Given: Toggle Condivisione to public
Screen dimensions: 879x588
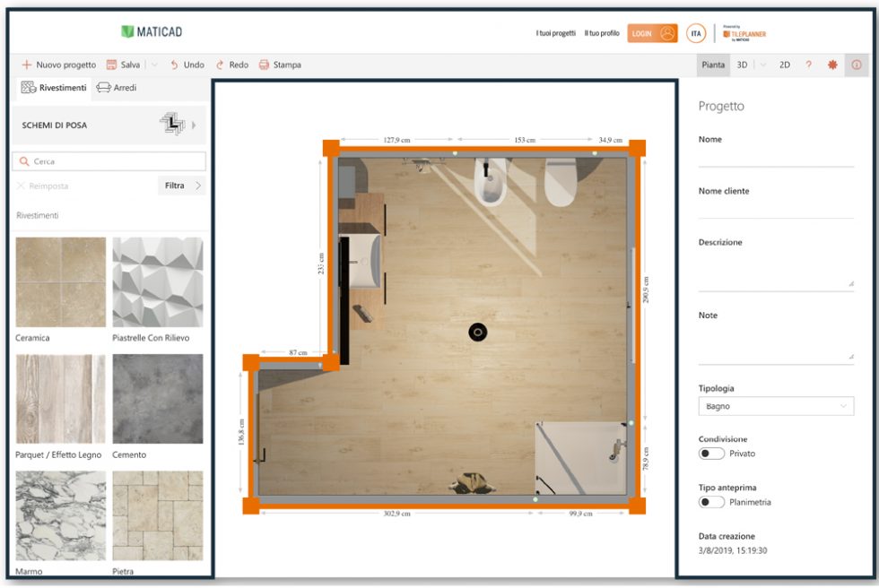Looking at the screenshot, I should [x=711, y=454].
